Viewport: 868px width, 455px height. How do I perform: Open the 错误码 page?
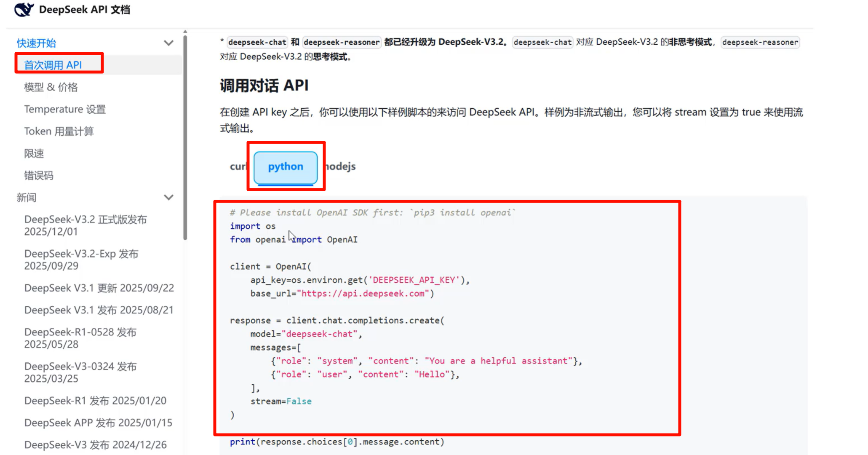[x=39, y=175]
